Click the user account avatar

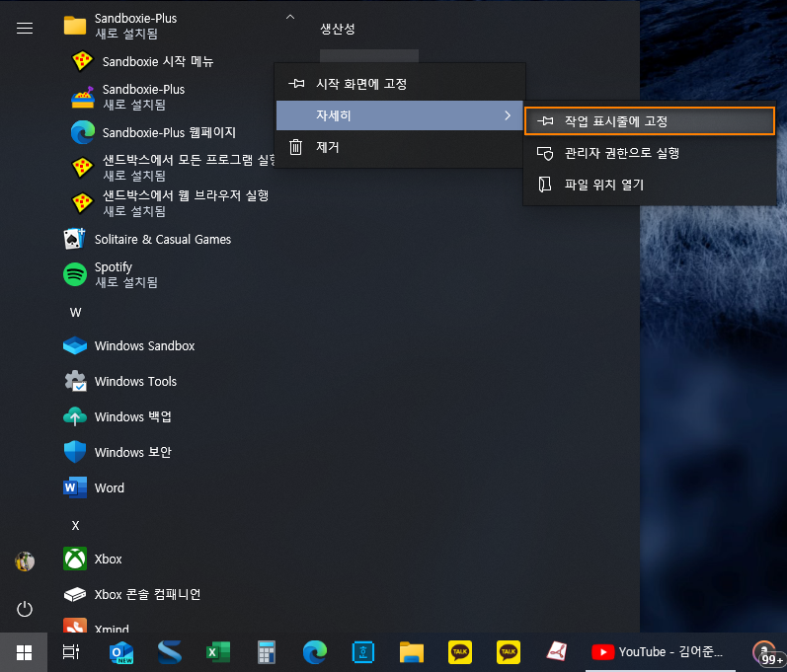(25, 561)
